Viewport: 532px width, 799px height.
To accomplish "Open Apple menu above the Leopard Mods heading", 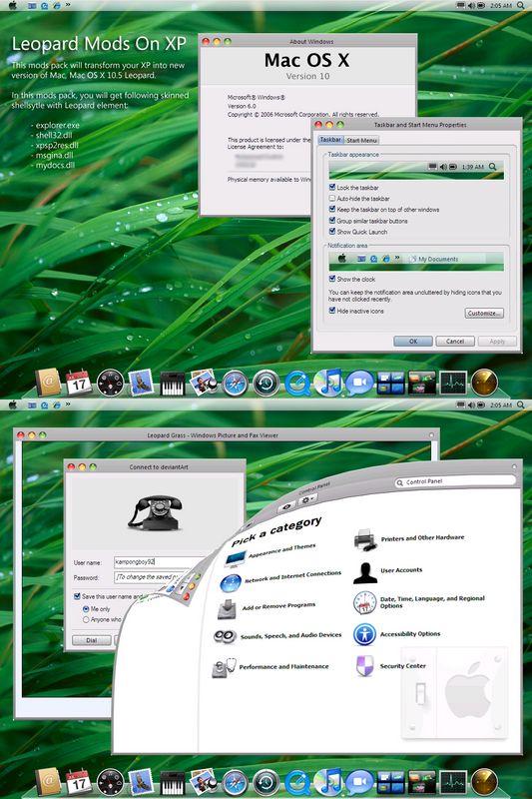I will 13,5.
